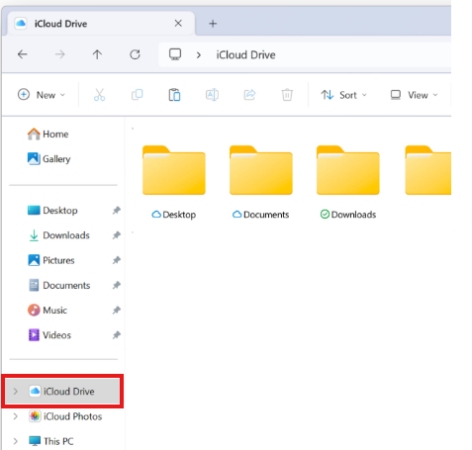Open Home in the navigation pane
This screenshot has width=472, height=450.
48,134
